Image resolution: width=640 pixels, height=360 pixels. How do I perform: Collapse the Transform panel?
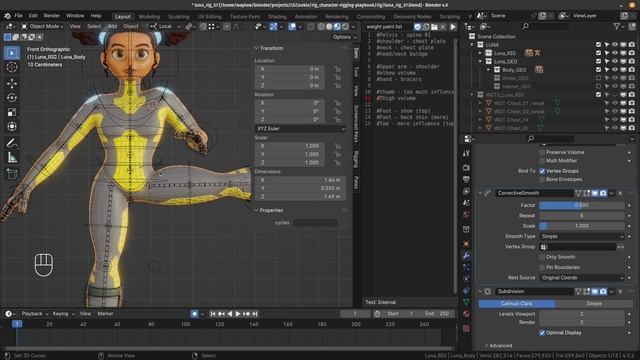(257, 48)
